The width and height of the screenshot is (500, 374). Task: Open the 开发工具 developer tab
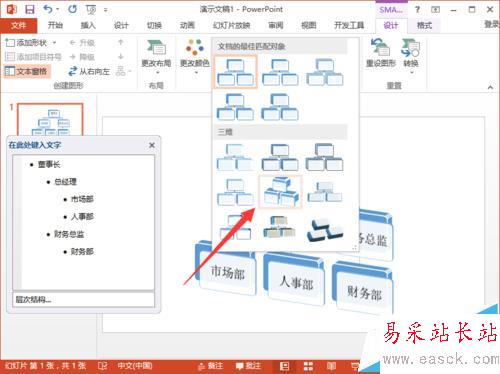pos(349,25)
